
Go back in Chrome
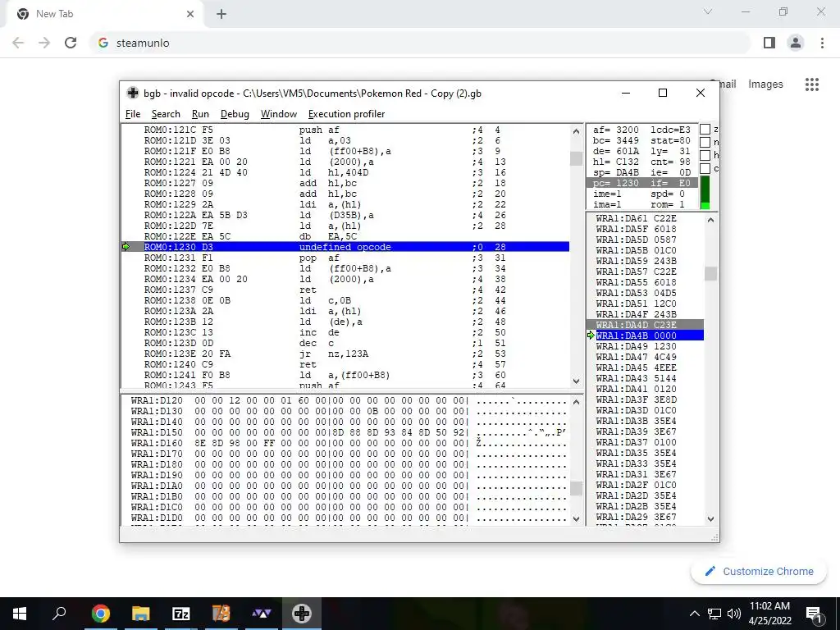(x=18, y=43)
